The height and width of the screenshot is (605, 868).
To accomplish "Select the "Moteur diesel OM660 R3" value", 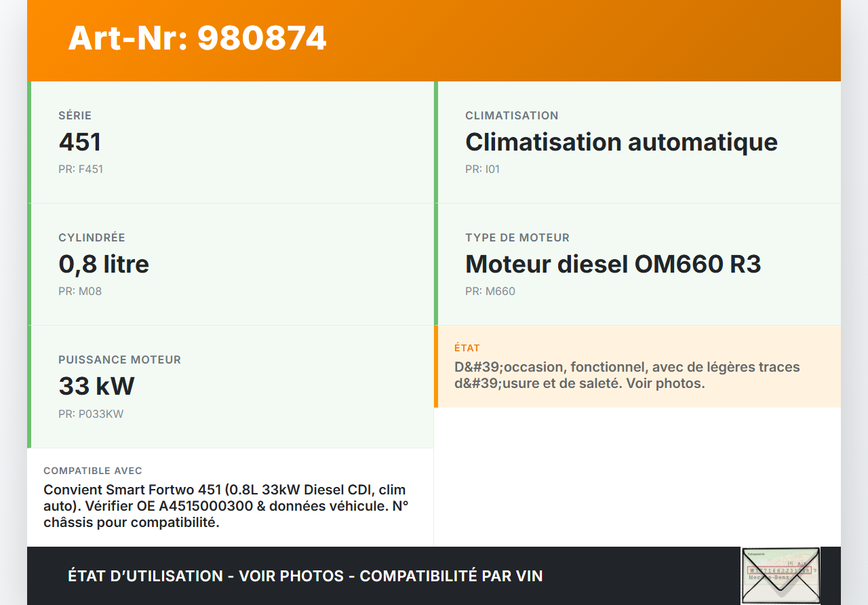I will point(613,264).
